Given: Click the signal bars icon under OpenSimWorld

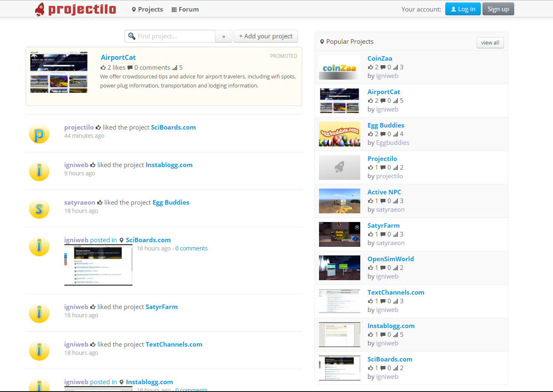Looking at the screenshot, I should pos(396,268).
